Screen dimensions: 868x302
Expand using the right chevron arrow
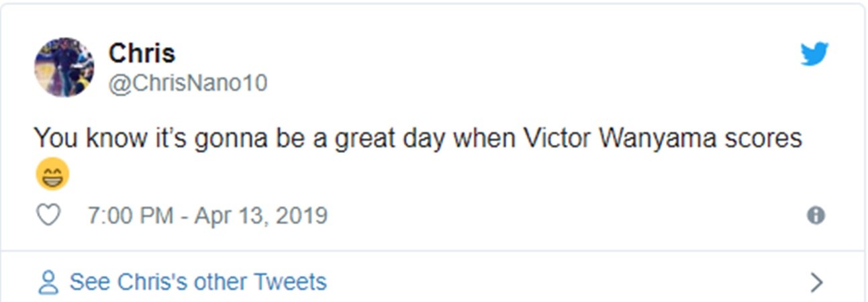pos(816,283)
